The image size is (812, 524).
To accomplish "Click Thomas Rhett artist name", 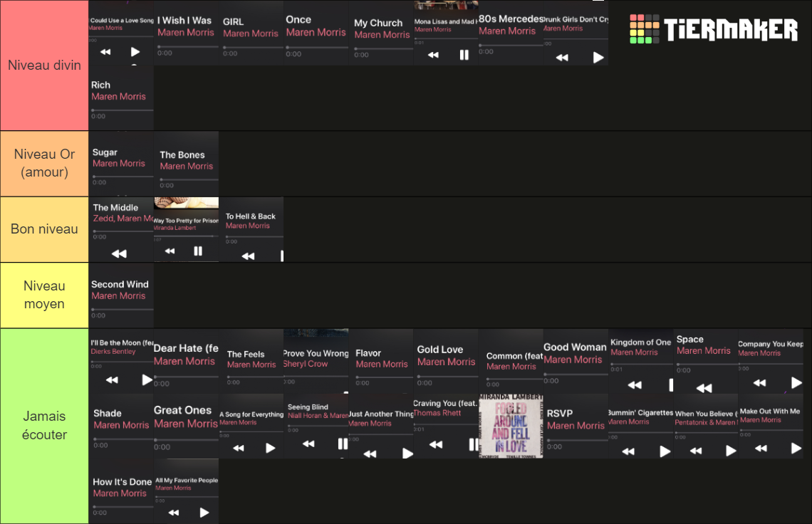I will click(437, 413).
